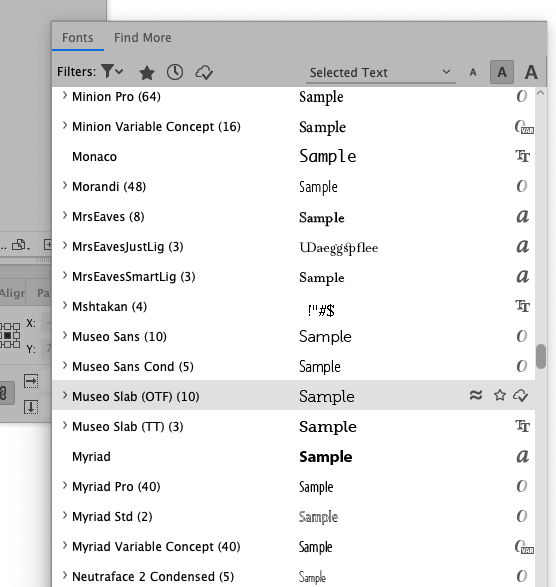Click the Type 1 icon on MrsEavesJustLig row
The height and width of the screenshot is (587, 556).
[x=523, y=246]
